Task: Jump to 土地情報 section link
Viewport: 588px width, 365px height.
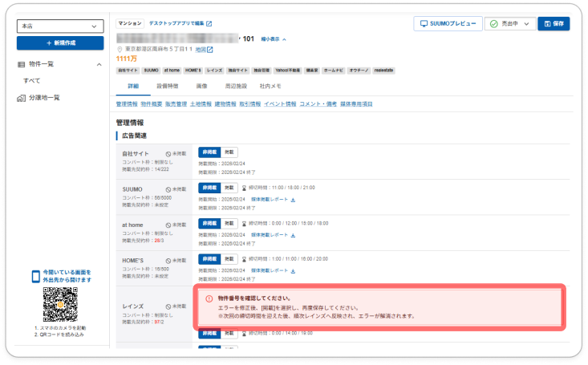Action: (201, 104)
